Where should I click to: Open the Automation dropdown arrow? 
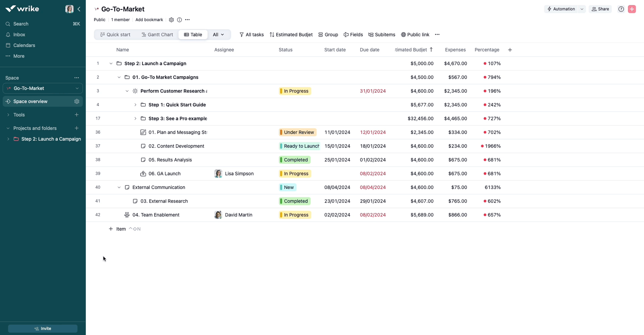[582, 9]
